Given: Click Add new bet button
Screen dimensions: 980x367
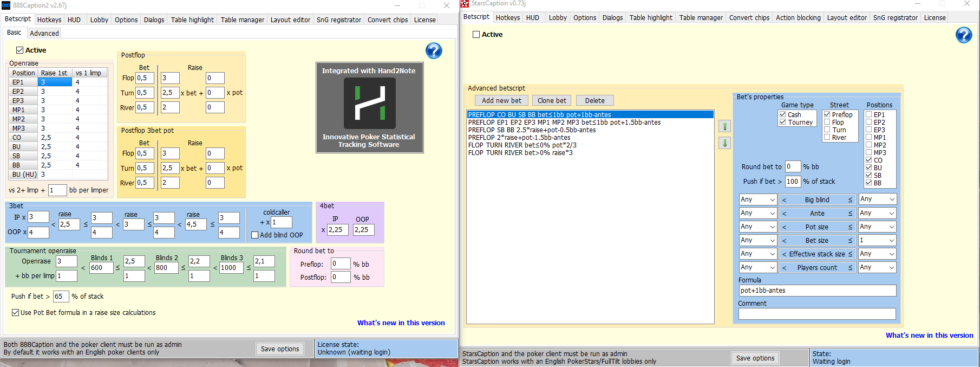Looking at the screenshot, I should coord(501,100).
